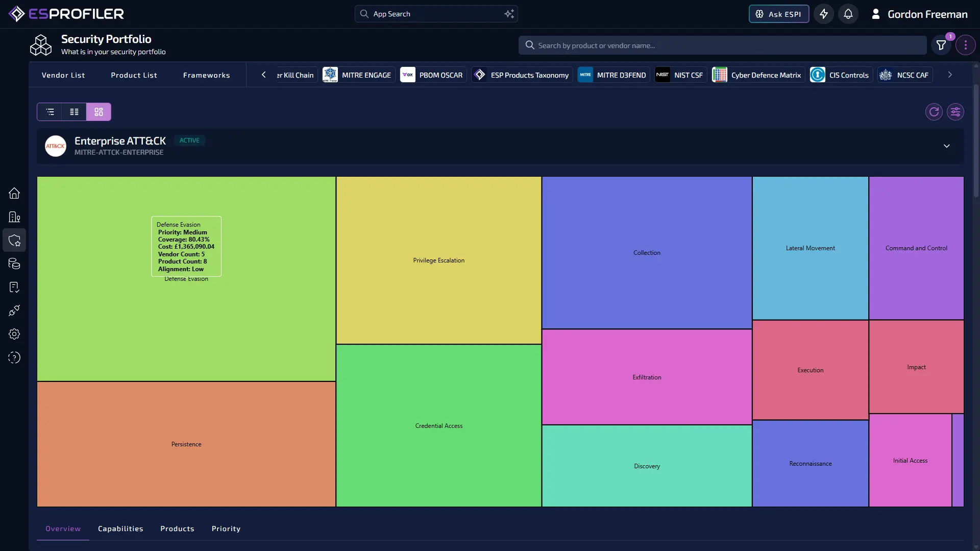The image size is (980, 551).
Task: Open the treemap display settings sliders icon
Action: point(955,112)
